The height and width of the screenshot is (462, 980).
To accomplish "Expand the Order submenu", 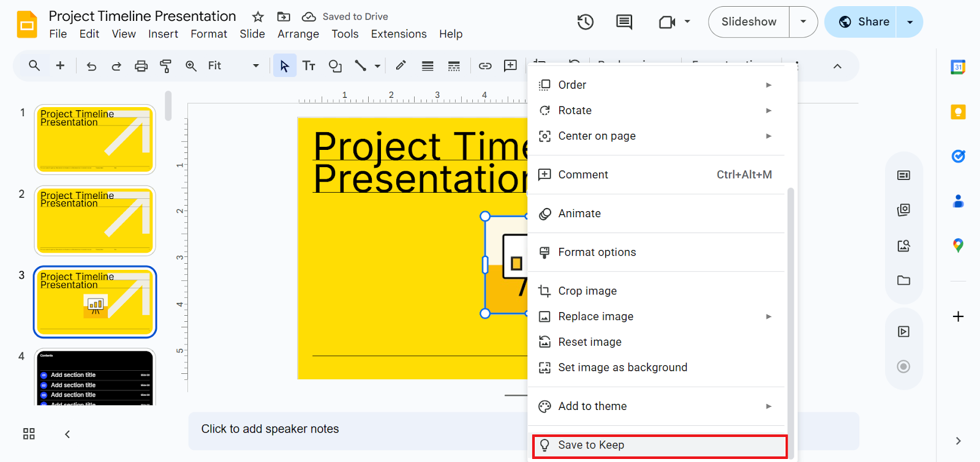I will coord(656,85).
